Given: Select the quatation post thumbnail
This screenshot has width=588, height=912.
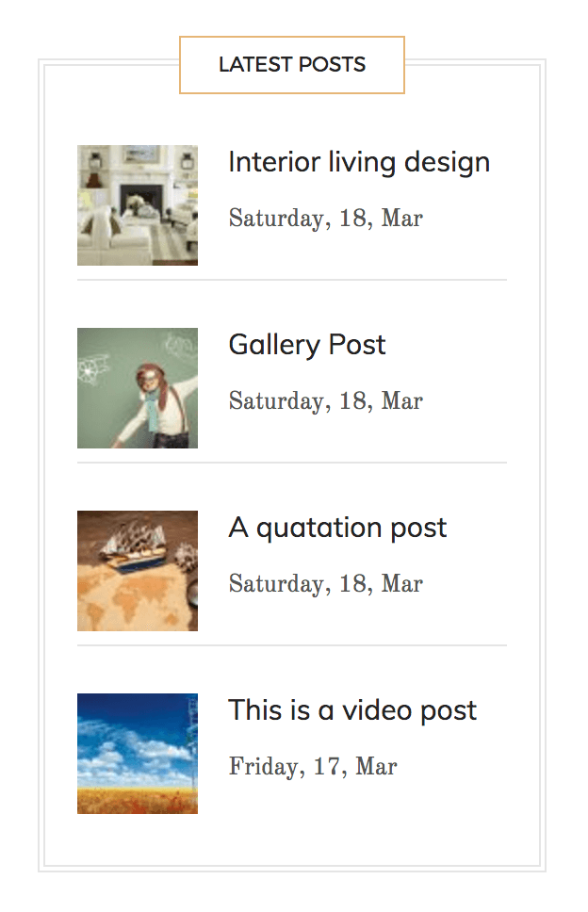Looking at the screenshot, I should click(x=138, y=570).
